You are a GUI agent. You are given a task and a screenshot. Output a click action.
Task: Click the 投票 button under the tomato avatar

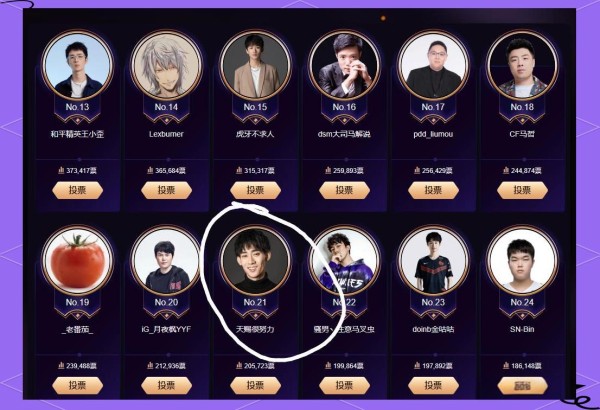tap(77, 385)
